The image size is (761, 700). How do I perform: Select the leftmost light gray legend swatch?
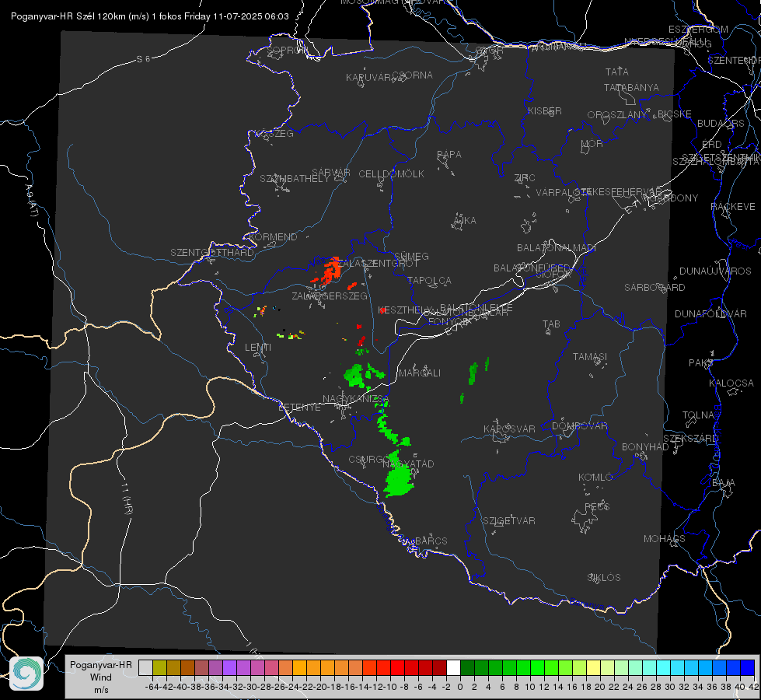(145, 668)
